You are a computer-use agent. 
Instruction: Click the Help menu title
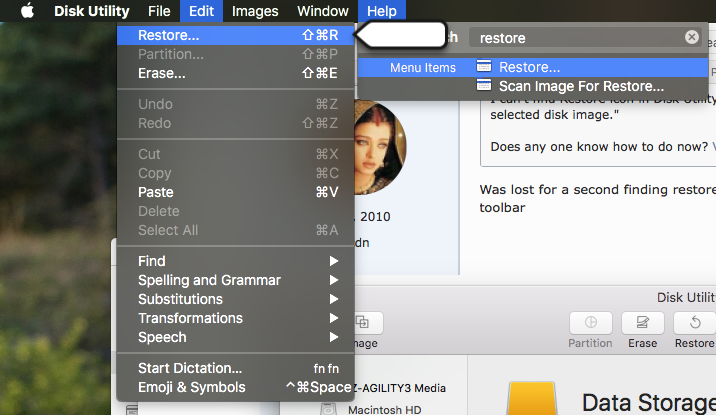tap(382, 11)
